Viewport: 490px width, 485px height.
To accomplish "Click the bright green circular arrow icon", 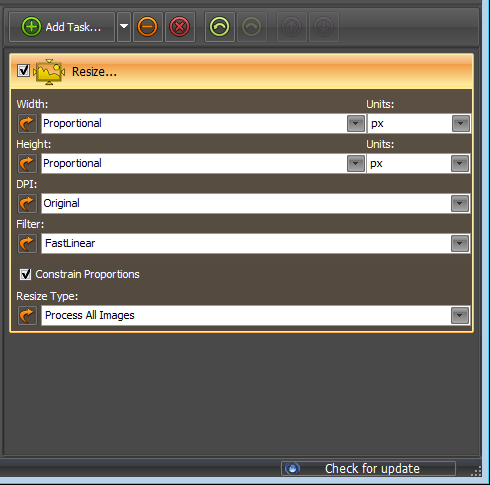I will (219, 27).
